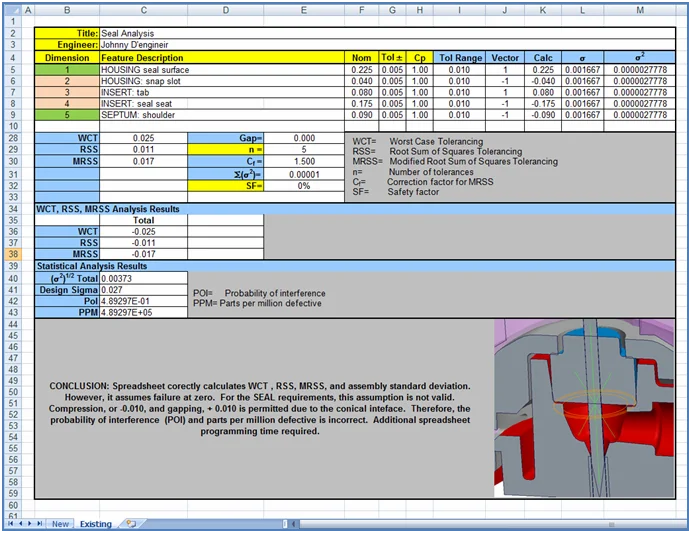This screenshot has width=691, height=533.
Task: Click PoI value 4.89297E-01
Action: (144, 301)
